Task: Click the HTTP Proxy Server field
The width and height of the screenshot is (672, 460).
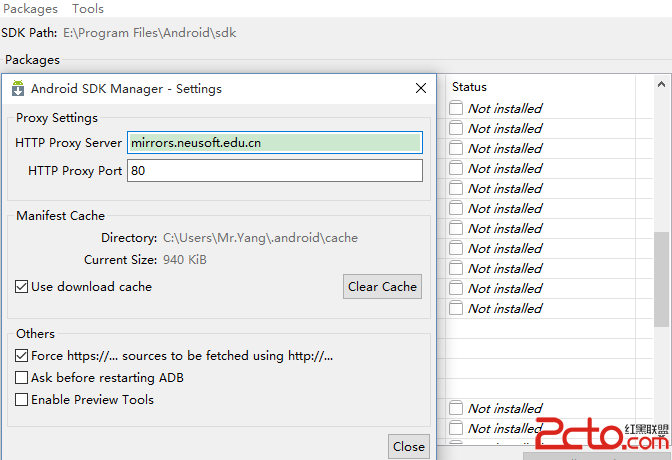Action: pos(275,143)
